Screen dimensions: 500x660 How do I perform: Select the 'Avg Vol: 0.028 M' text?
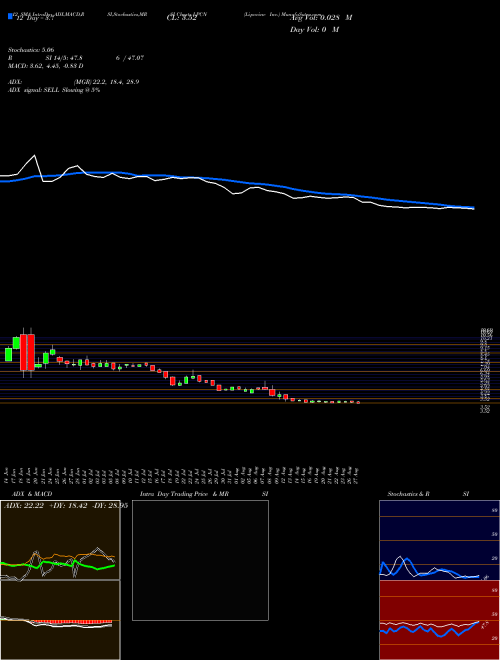[x=321, y=18]
